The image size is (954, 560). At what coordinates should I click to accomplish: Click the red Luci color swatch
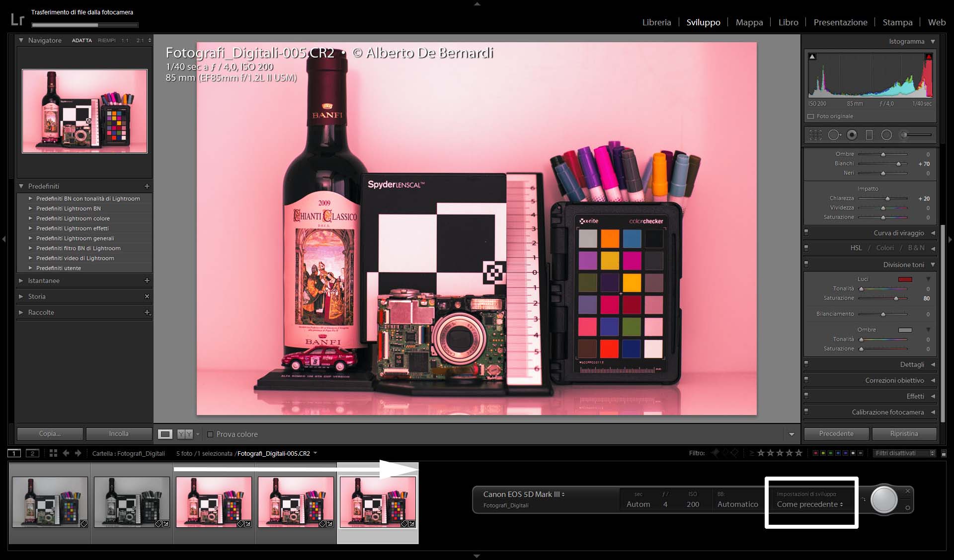(905, 279)
